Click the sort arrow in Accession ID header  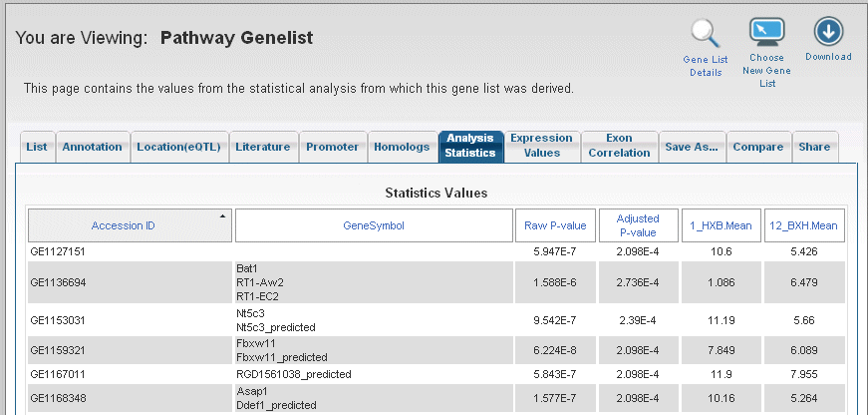(223, 216)
